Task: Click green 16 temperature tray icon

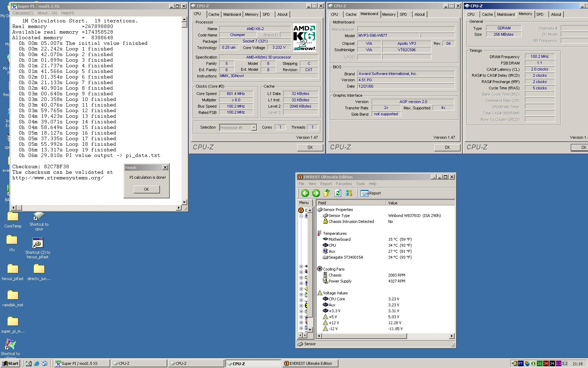Action: [539, 363]
